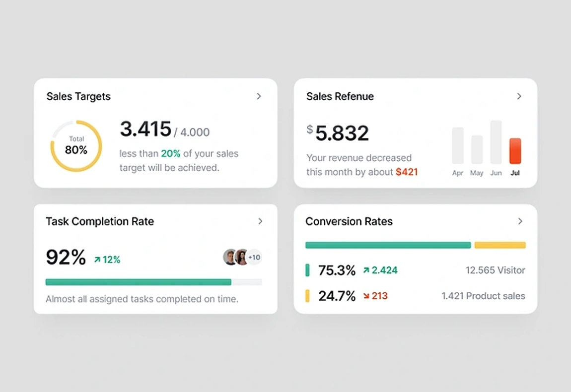This screenshot has height=392, width=571.
Task: Open the Sales Refenue card chevron
Action: point(519,96)
